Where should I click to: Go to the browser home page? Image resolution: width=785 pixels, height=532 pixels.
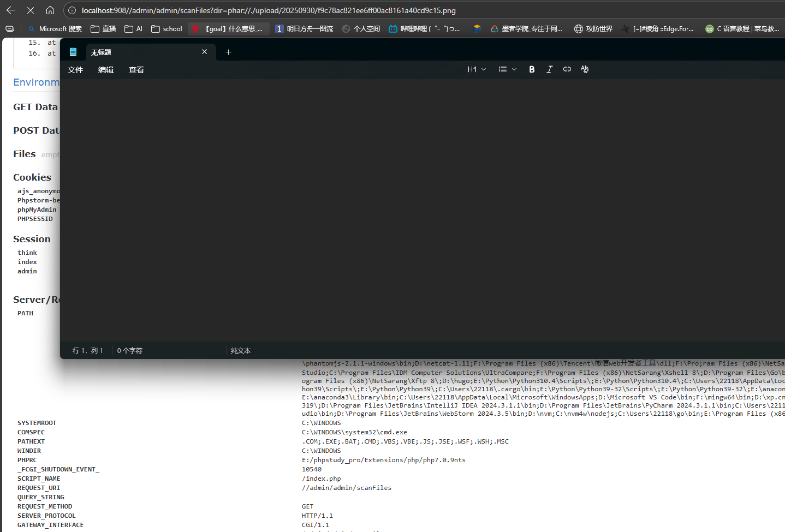(x=50, y=10)
